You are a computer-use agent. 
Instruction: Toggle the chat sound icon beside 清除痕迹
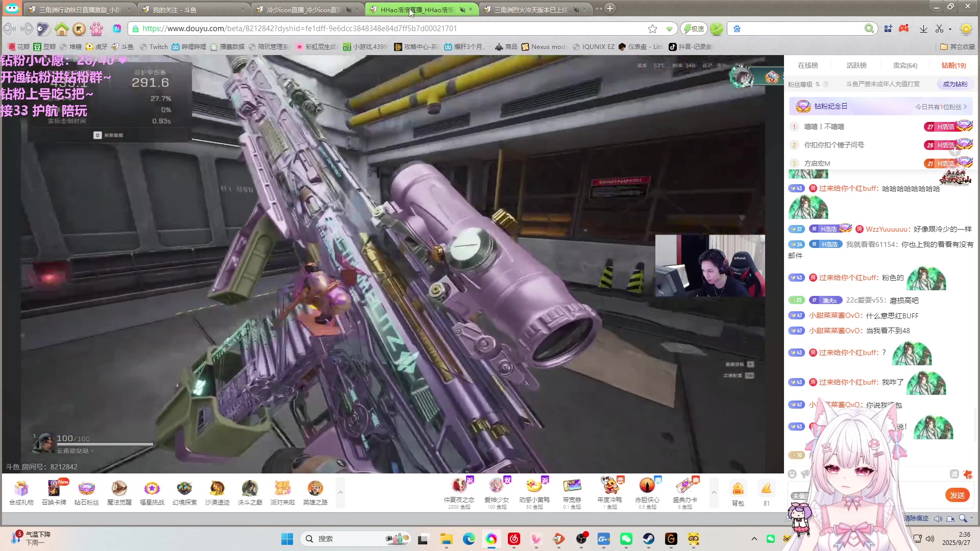tap(938, 518)
